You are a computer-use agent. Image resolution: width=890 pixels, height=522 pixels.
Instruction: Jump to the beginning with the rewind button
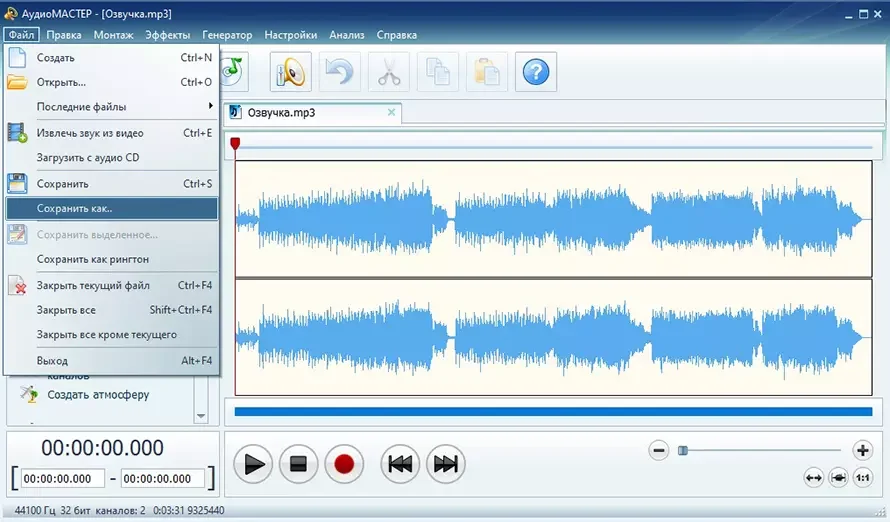point(400,464)
